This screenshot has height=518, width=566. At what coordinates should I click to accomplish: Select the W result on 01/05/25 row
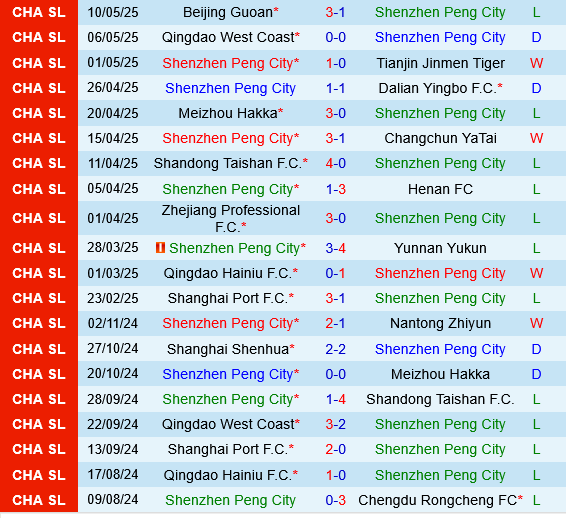tap(536, 64)
